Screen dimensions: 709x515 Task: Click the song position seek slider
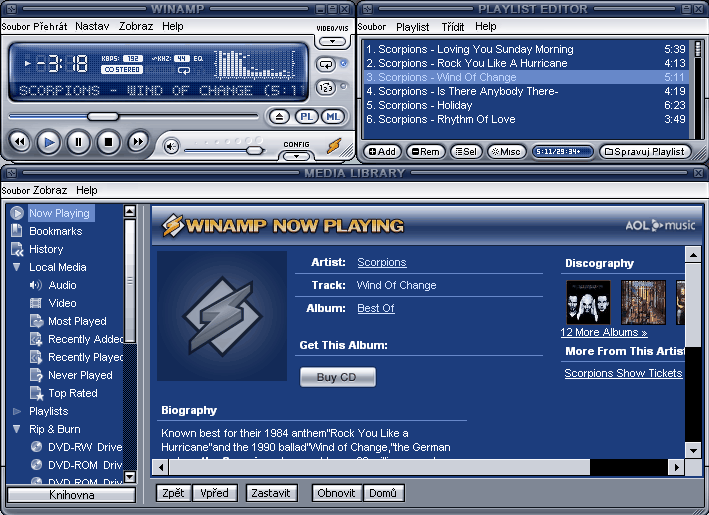click(133, 116)
